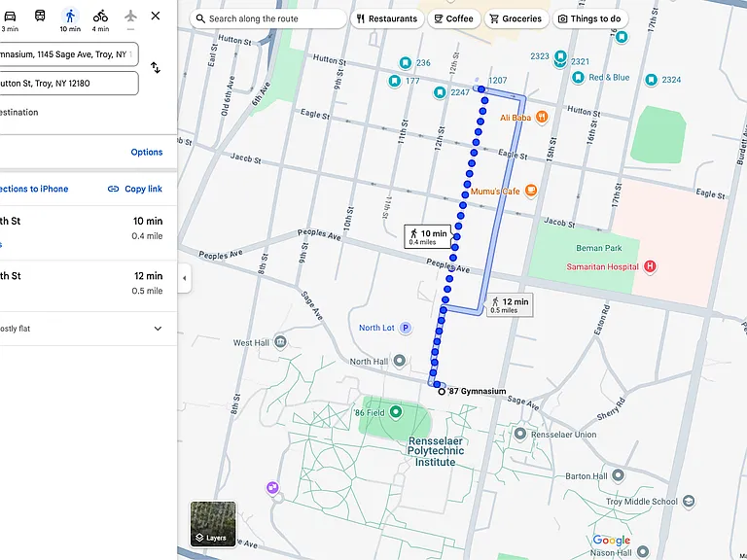This screenshot has height=560, width=747.
Task: Click '87 Gymnasium origin point
Action: [x=442, y=392]
